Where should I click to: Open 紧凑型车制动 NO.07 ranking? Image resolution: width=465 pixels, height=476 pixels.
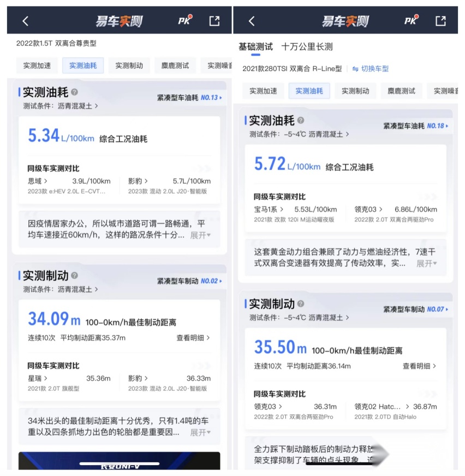pos(415,309)
